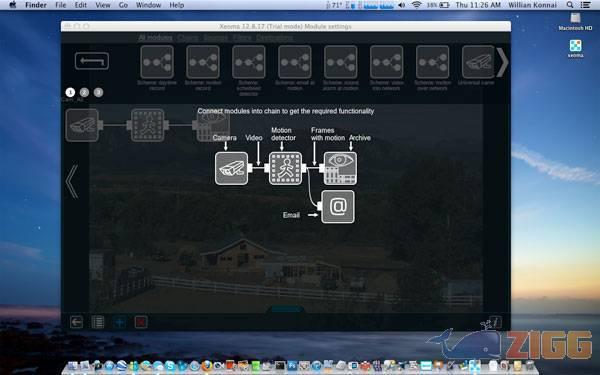
Task: Open the Go menu
Action: [x=123, y=5]
